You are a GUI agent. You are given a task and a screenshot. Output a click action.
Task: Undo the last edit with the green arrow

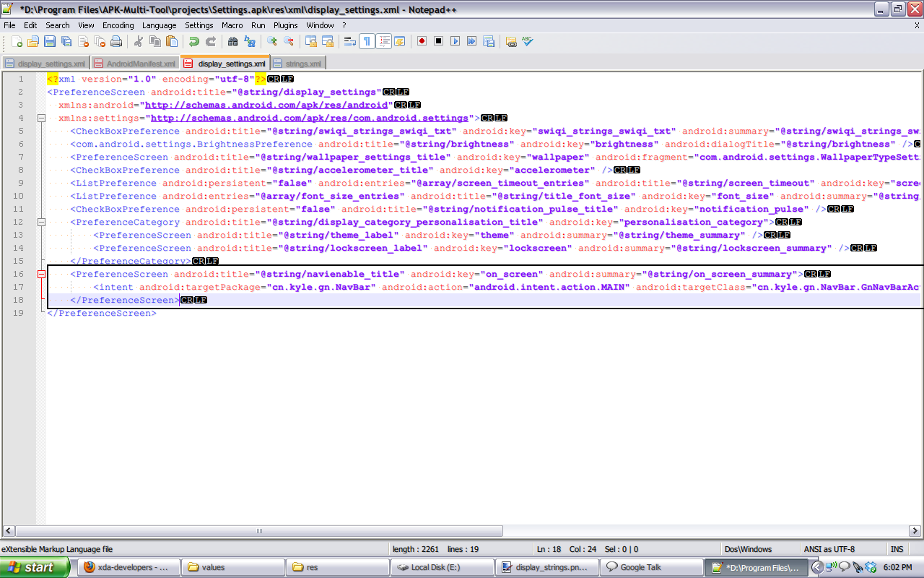click(x=194, y=41)
